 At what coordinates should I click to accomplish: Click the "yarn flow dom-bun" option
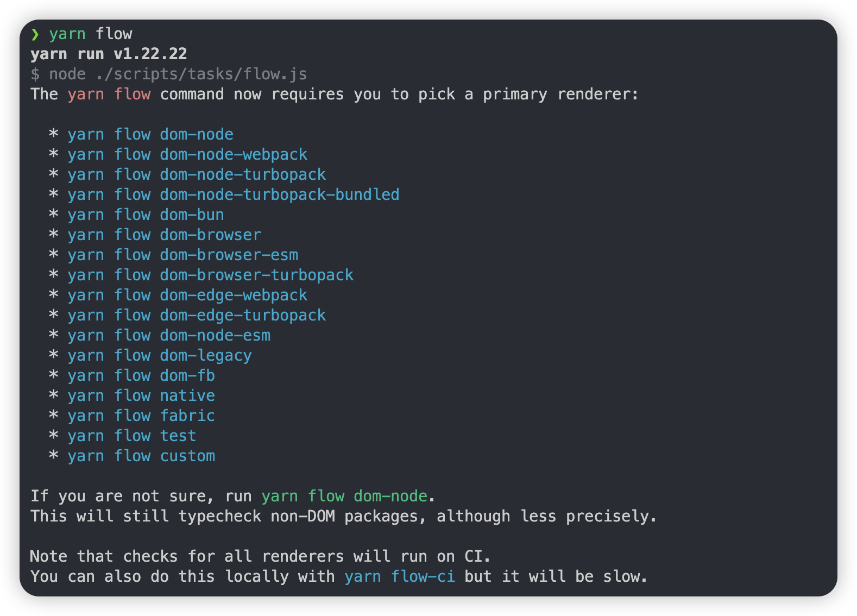[x=146, y=215]
